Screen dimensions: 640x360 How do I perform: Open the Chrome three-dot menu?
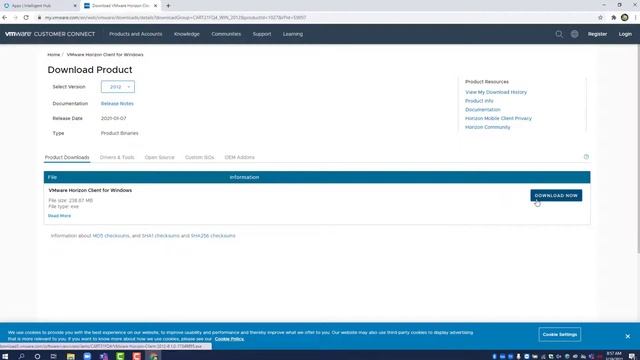click(x=636, y=18)
